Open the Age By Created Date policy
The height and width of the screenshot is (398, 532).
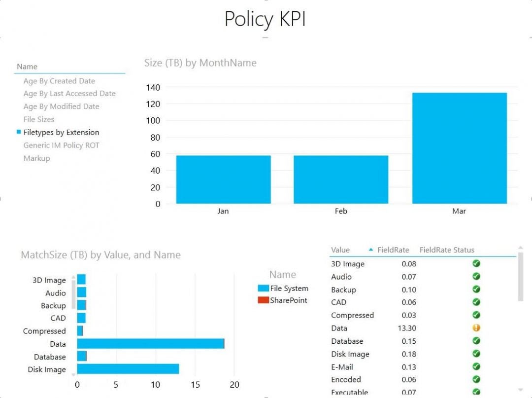59,80
